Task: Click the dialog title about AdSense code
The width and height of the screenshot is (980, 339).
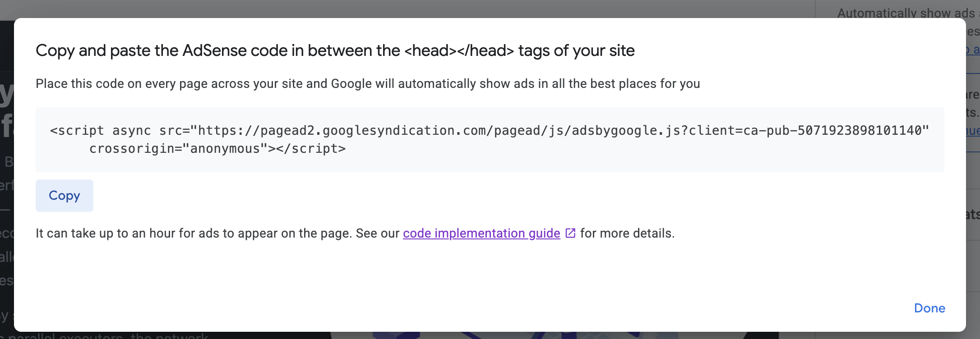Action: point(335,50)
